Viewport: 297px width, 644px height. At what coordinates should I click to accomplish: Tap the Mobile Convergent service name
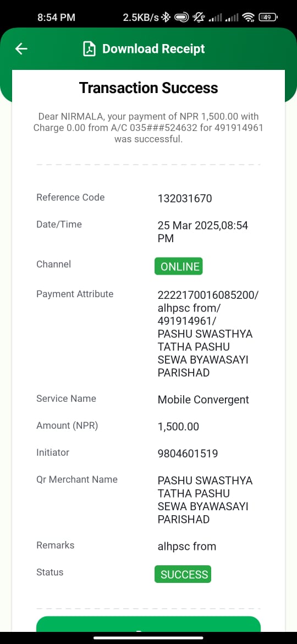point(203,400)
